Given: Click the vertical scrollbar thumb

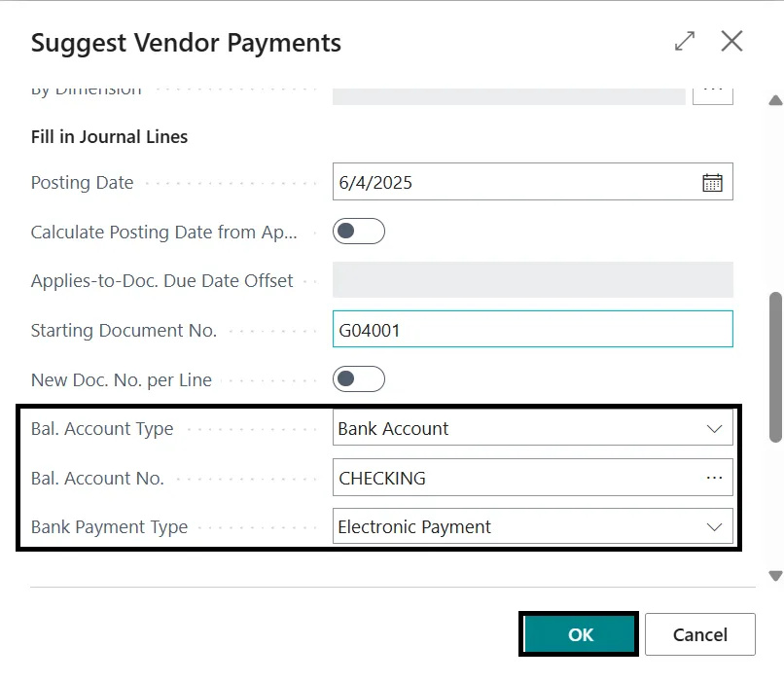Looking at the screenshot, I should [775, 365].
